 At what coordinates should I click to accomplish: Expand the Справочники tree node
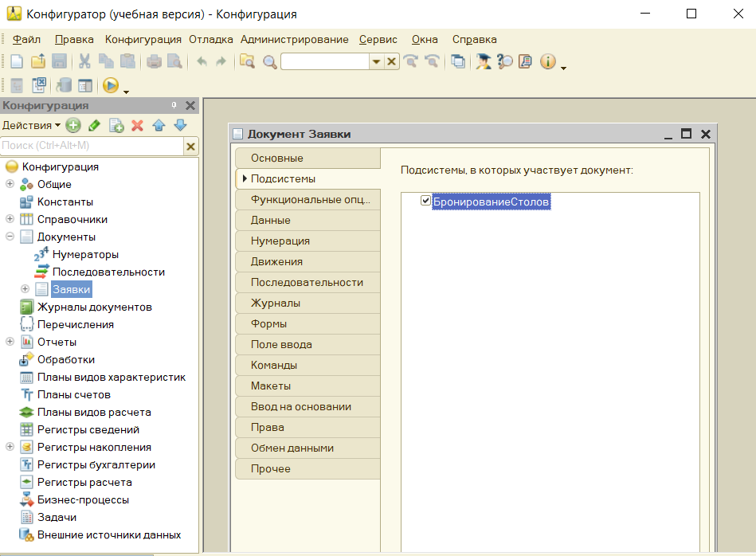click(x=10, y=219)
